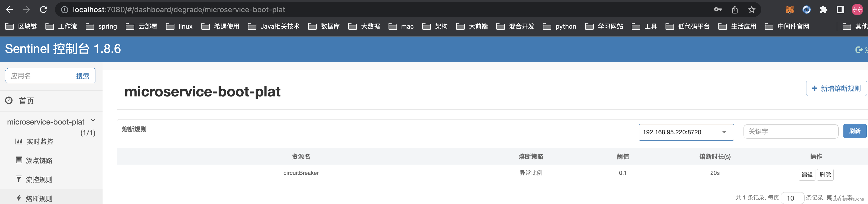Click the 搜索 button
Image resolution: width=868 pixels, height=204 pixels.
point(82,76)
